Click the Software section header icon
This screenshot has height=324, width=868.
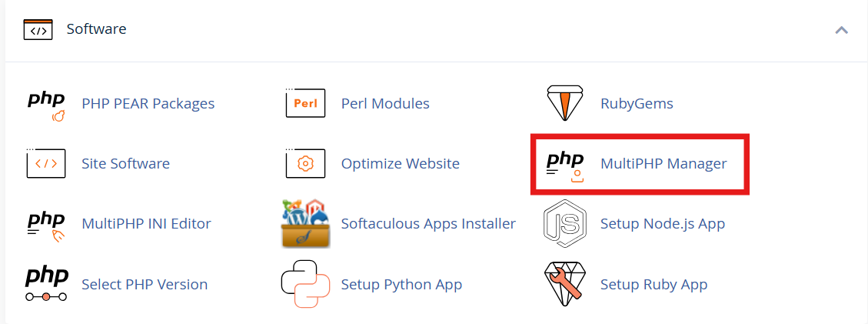[38, 30]
